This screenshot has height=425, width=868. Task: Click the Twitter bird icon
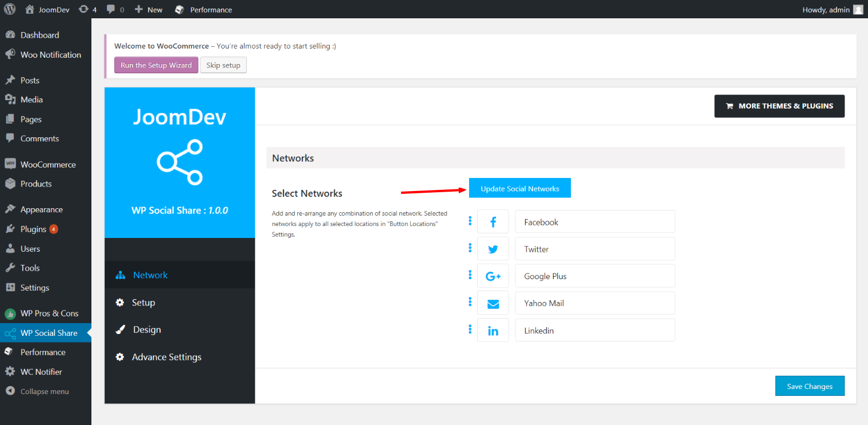click(x=493, y=249)
